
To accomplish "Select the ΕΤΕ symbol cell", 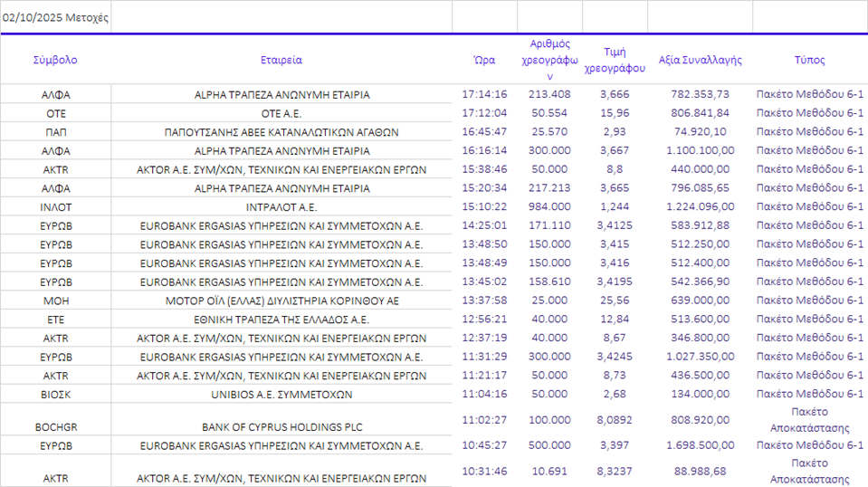I will 56,320.
